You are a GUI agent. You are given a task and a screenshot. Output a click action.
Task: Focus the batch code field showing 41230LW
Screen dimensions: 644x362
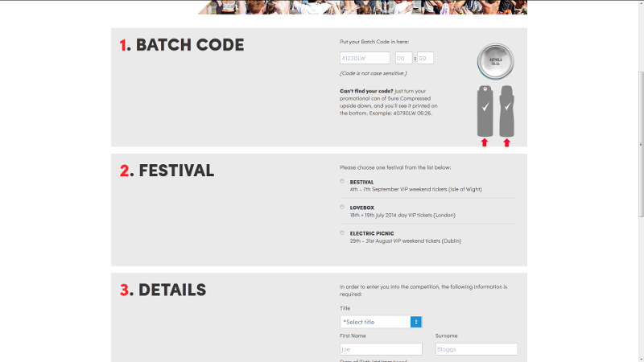365,58
